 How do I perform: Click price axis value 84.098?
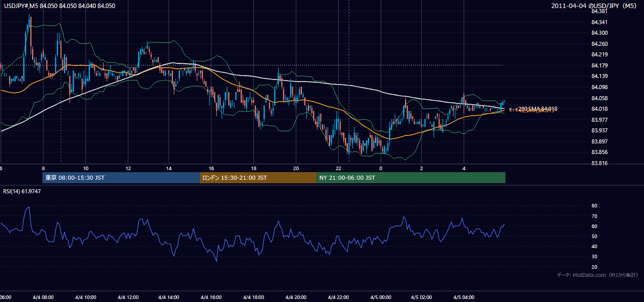coord(599,87)
